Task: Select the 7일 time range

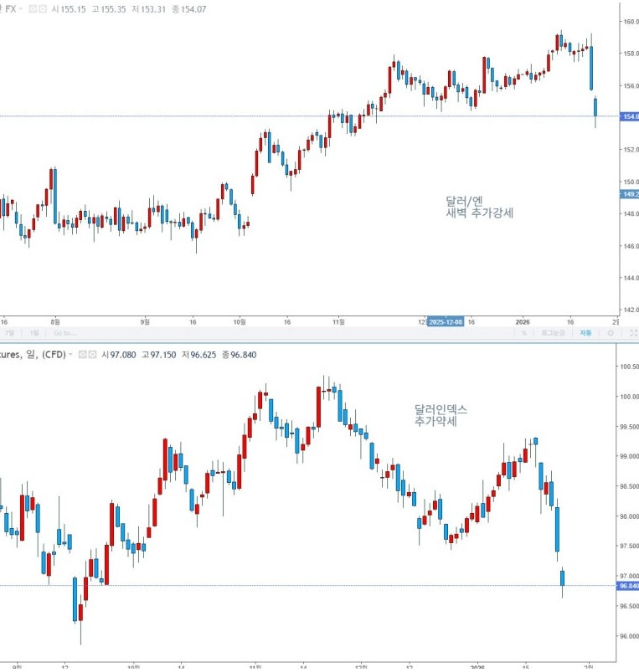Action: pos(10,333)
